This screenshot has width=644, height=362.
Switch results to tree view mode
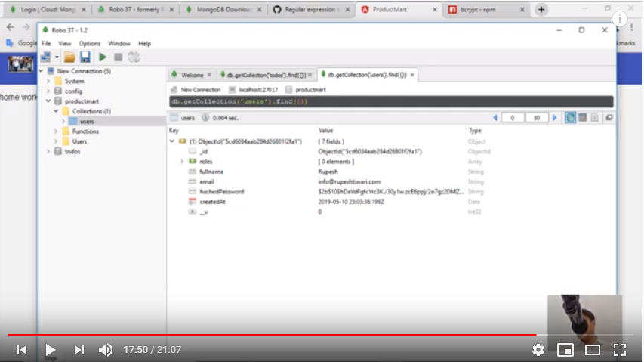(x=571, y=118)
